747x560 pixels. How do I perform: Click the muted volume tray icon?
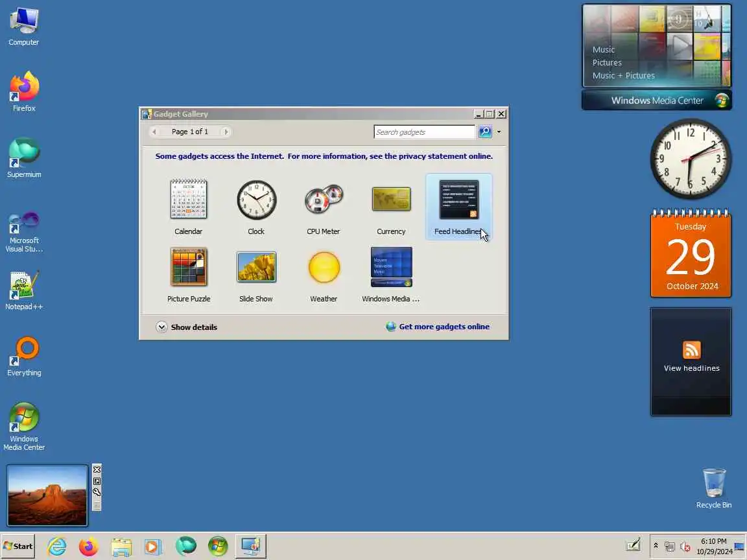click(685, 546)
